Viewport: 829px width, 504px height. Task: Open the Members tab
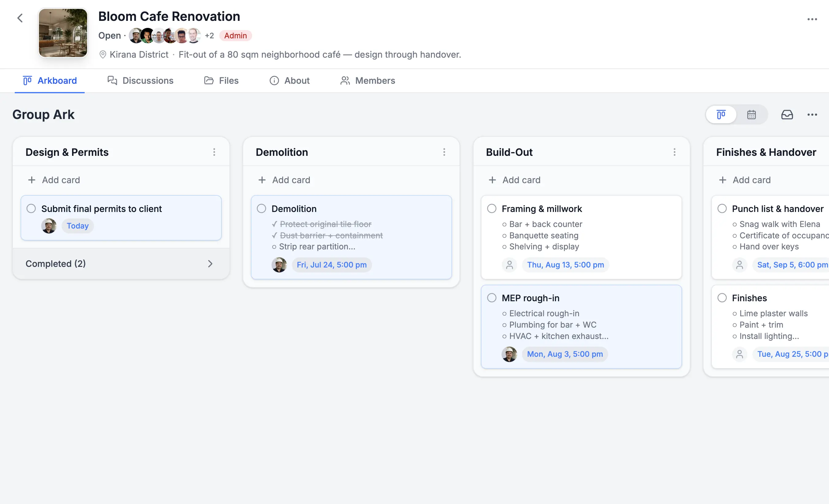tap(368, 81)
